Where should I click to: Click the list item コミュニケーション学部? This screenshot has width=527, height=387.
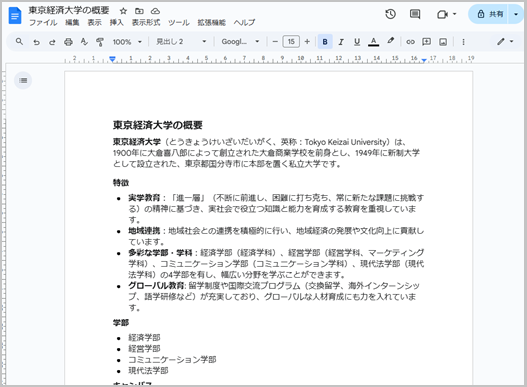click(x=172, y=359)
